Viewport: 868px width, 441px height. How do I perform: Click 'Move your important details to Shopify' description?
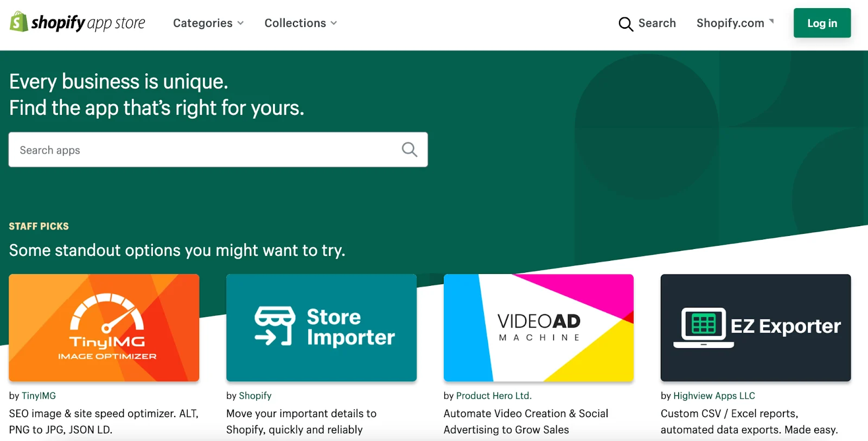coord(301,421)
